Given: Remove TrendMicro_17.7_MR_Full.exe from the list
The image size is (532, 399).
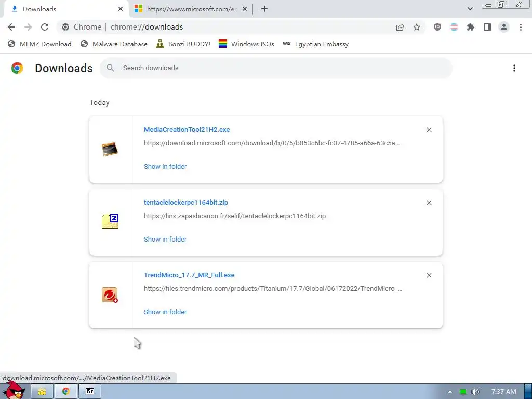Looking at the screenshot, I should [x=429, y=275].
